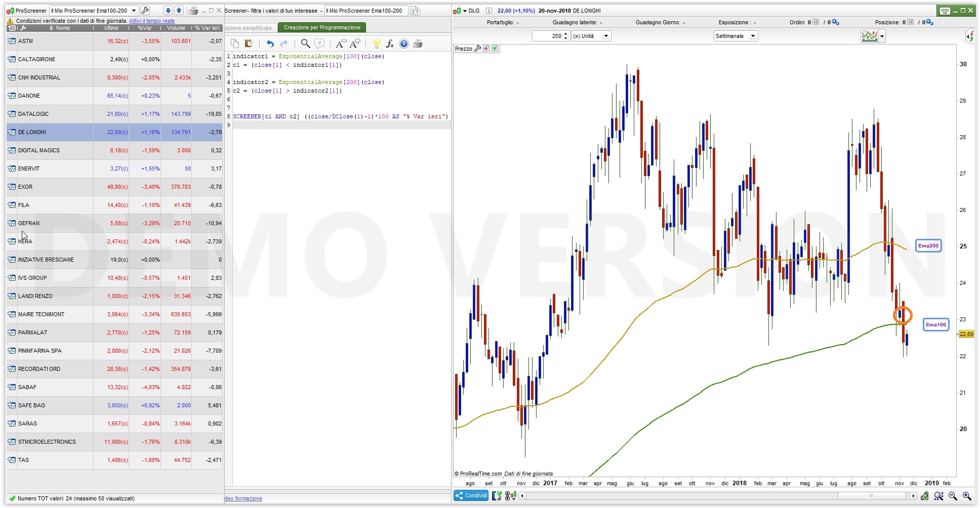
Task: Switch to Creazione per Programmazione tab
Action: click(x=322, y=28)
